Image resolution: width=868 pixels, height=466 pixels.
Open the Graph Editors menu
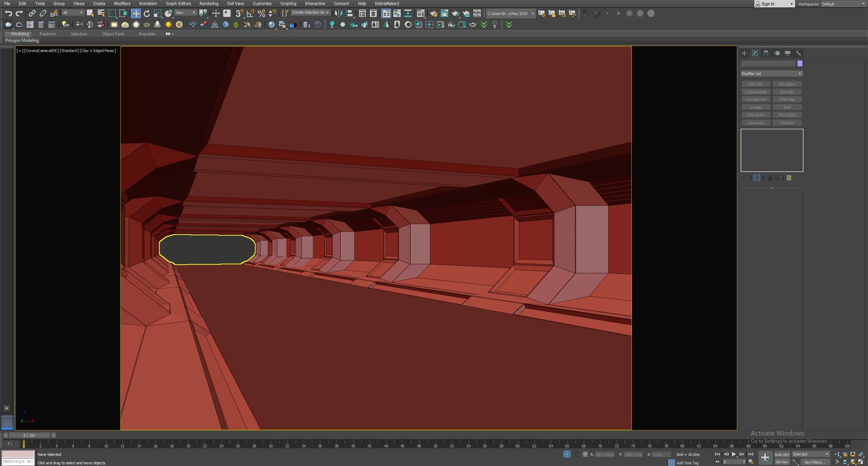point(179,4)
